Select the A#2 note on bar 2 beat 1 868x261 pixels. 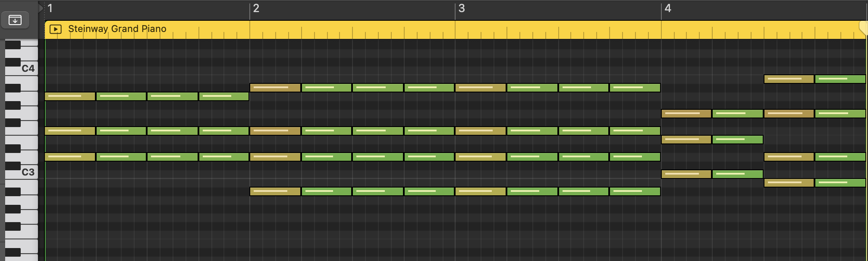point(275,191)
